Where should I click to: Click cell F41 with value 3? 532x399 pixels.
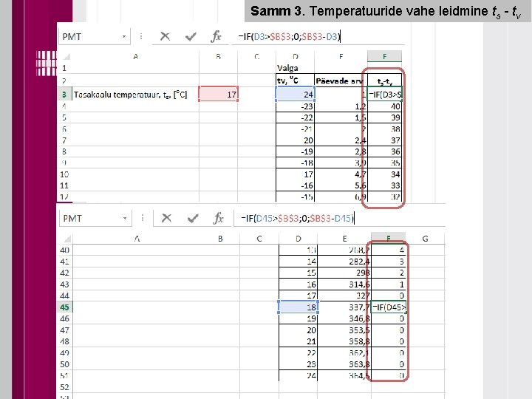(x=389, y=262)
